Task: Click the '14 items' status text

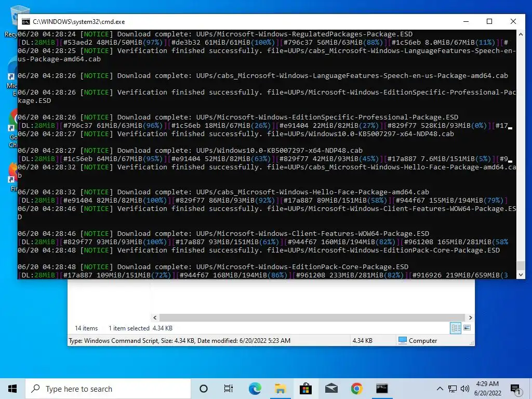Action: coord(86,328)
